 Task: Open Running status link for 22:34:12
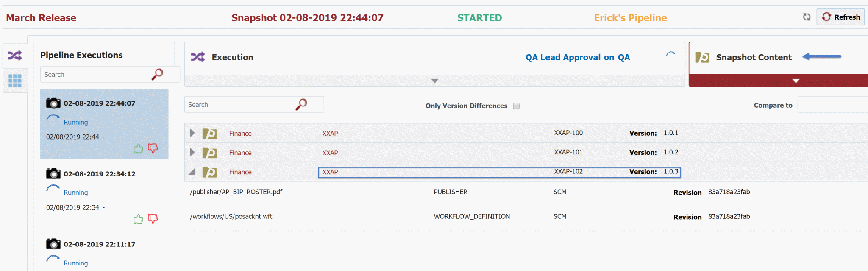[76, 193]
